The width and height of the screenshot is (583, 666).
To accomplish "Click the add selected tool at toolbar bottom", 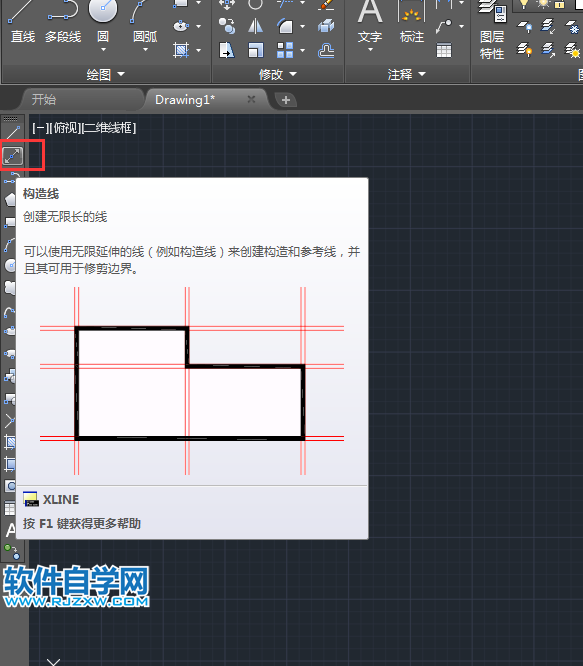I will [12, 552].
